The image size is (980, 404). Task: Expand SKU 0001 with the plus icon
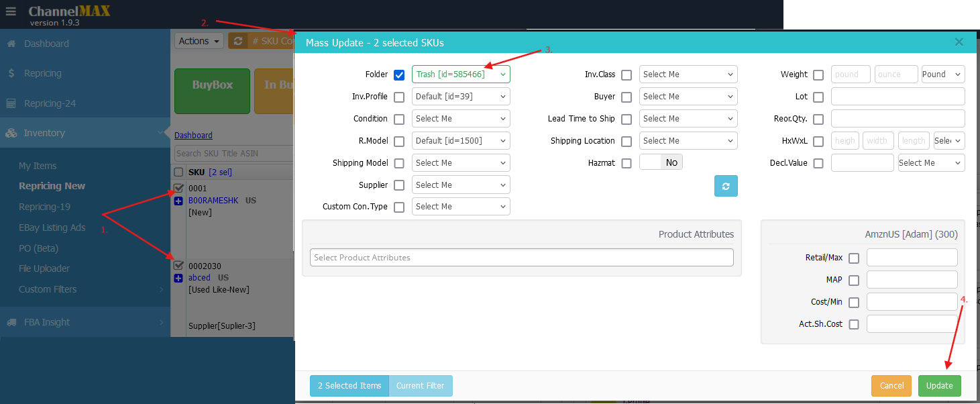[178, 201]
